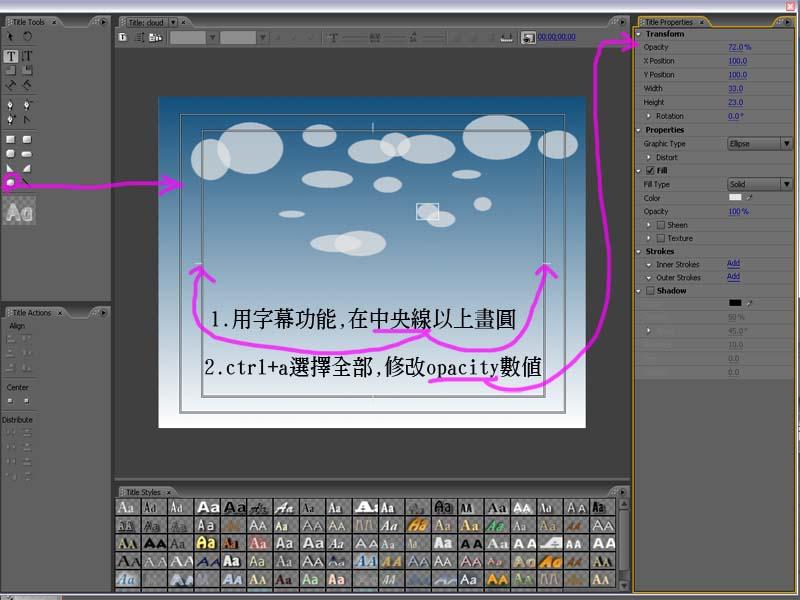Select the Line tool
The image size is (800, 600).
[25, 181]
